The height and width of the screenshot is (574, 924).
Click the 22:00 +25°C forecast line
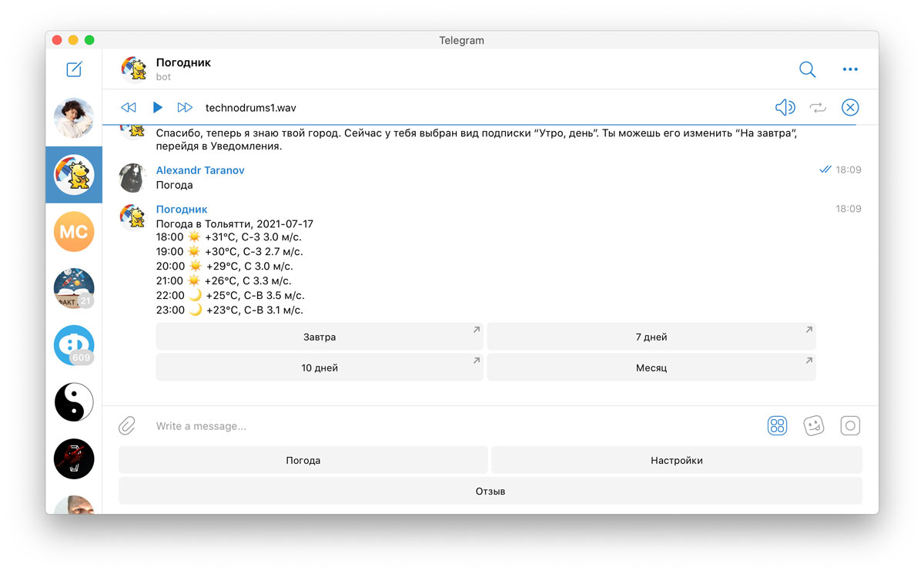click(230, 296)
